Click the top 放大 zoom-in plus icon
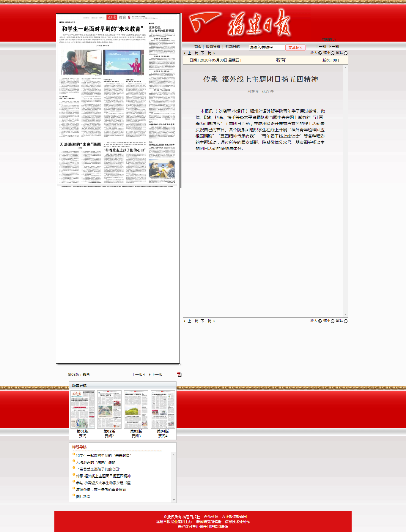The height and width of the screenshot is (532, 406). (x=320, y=53)
